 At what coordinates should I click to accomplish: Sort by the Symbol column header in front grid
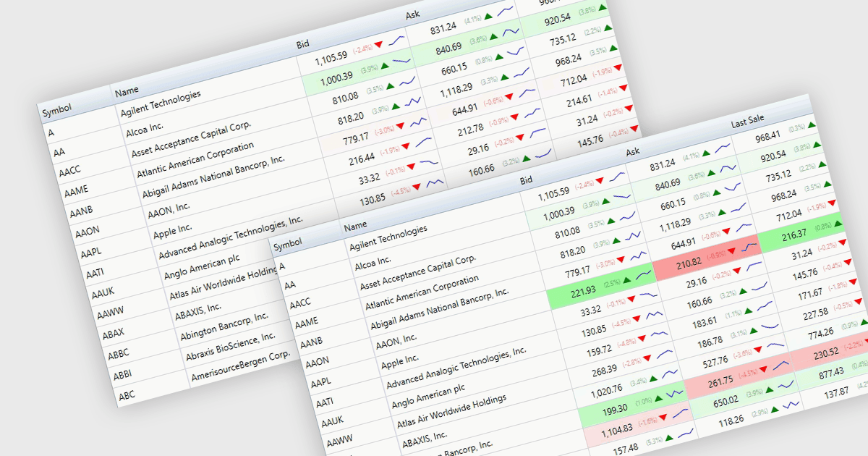tap(287, 242)
